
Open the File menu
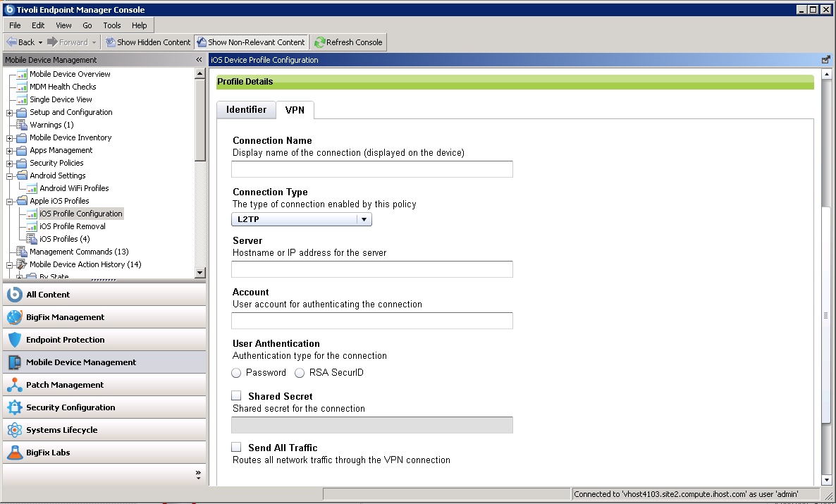[15, 25]
